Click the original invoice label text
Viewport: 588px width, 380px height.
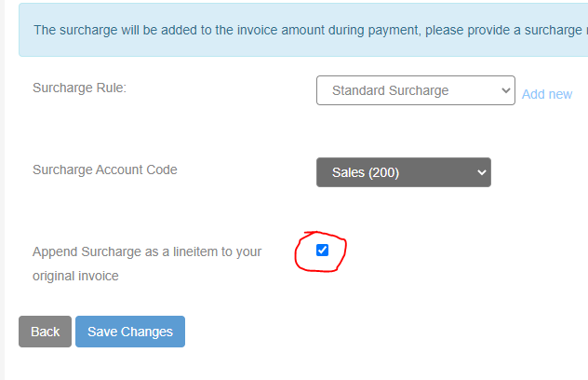[x=75, y=276]
